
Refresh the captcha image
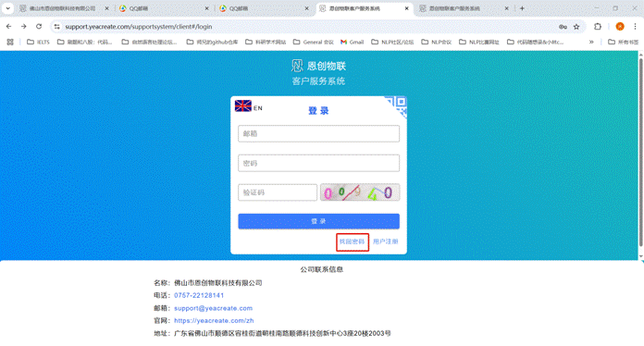pyautogui.click(x=360, y=192)
